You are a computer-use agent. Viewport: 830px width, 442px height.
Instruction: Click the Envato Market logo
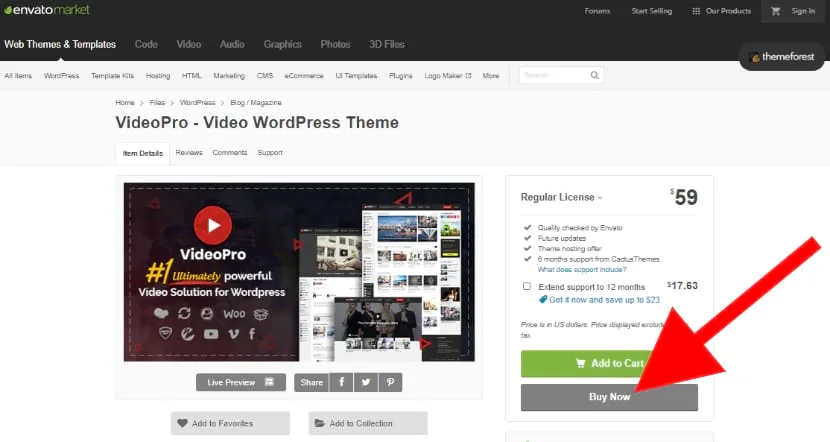point(47,10)
